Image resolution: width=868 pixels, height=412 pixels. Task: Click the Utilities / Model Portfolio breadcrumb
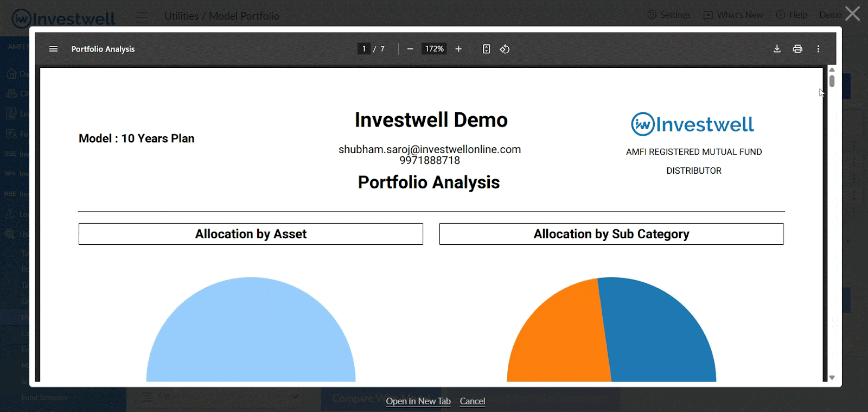[222, 16]
